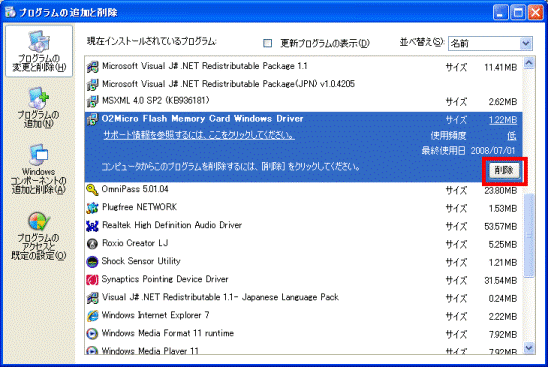Viewport: 548px width, 367px height.
Task: Click the Realtek High Definition Audio icon
Action: pyautogui.click(x=92, y=226)
